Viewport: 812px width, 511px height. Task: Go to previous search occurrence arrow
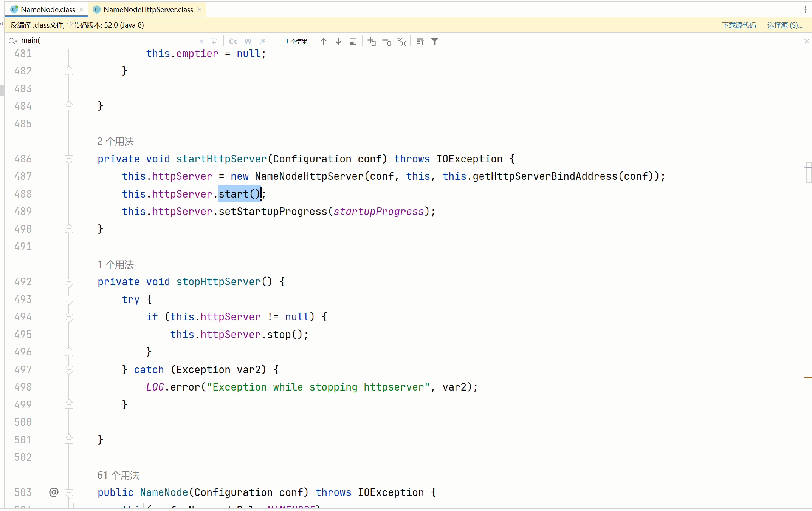coord(323,41)
